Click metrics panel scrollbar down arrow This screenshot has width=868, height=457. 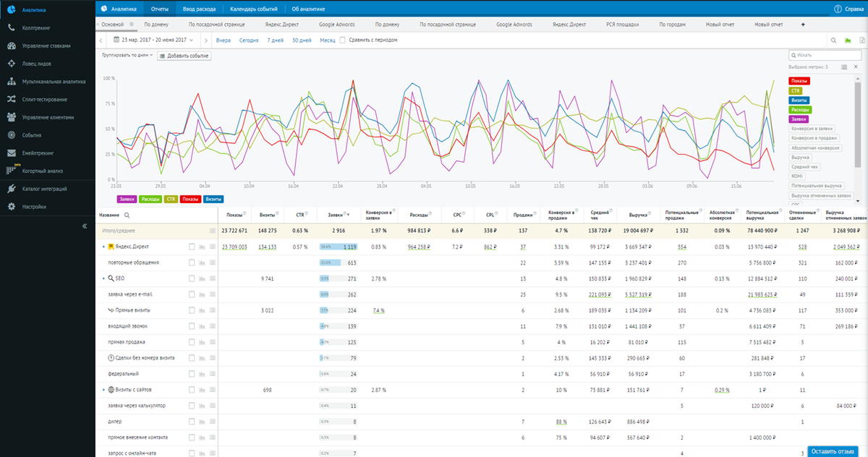858,202
